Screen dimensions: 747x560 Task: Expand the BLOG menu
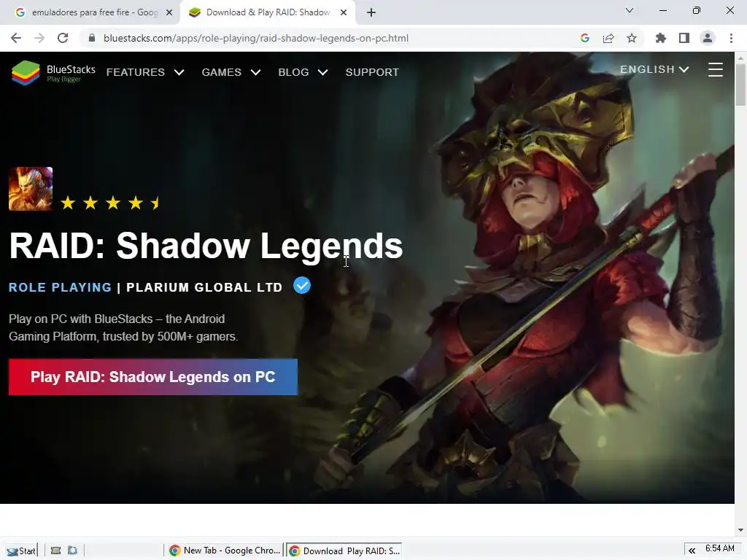(303, 72)
